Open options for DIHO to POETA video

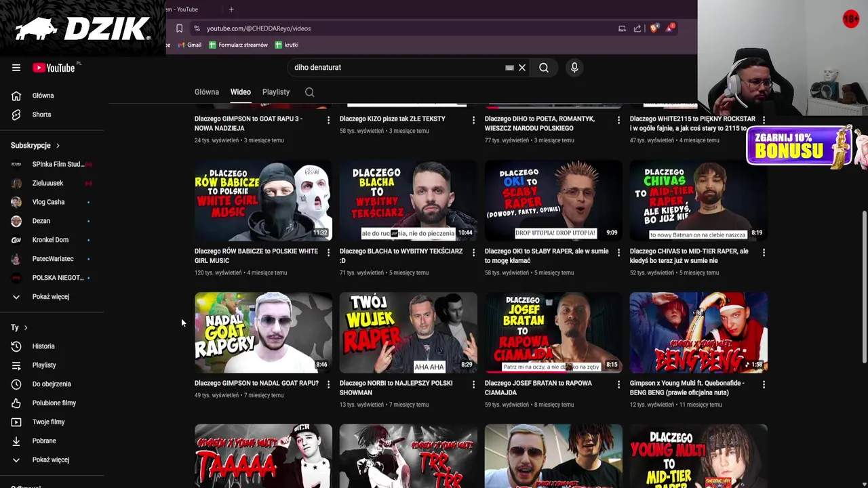tap(618, 120)
